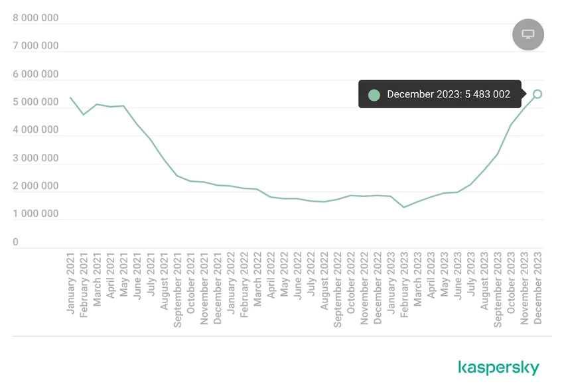
Task: Select the October 2023 axis label
Action: [511, 283]
